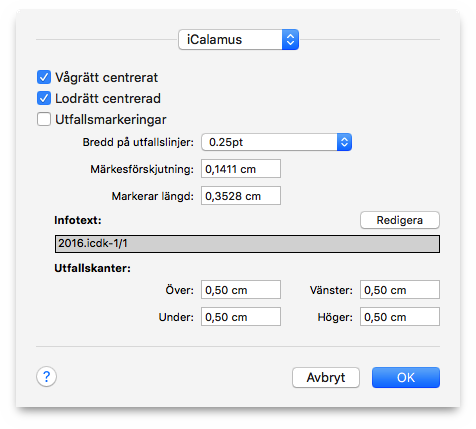Screen dimensions: 476x429
Task: Click the help question mark icon
Action: click(46, 377)
